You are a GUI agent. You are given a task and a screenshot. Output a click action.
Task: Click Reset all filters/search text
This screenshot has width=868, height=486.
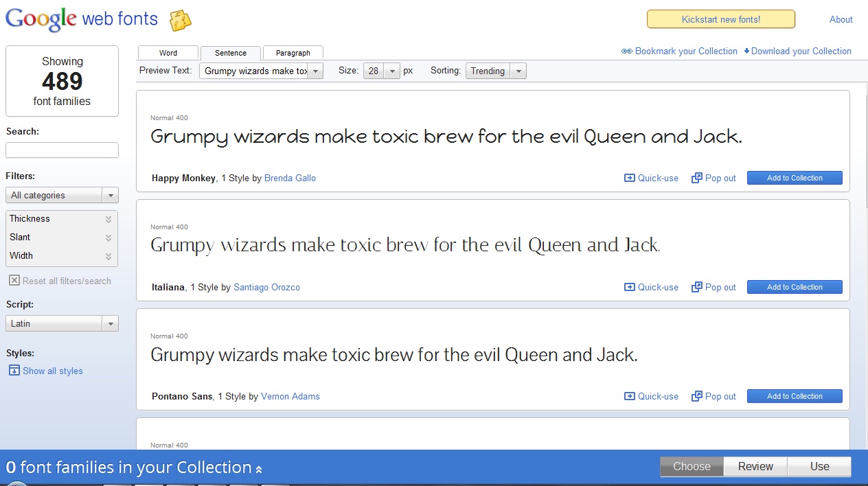pyautogui.click(x=67, y=281)
